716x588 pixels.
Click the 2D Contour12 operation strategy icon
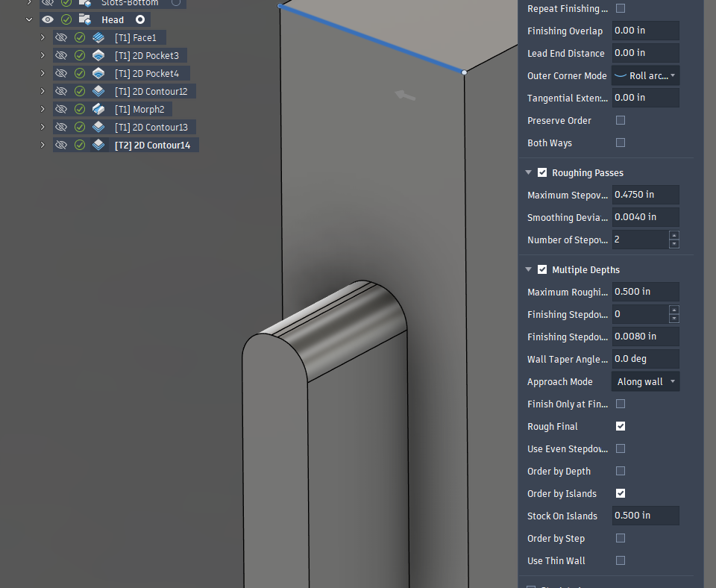[x=98, y=91]
